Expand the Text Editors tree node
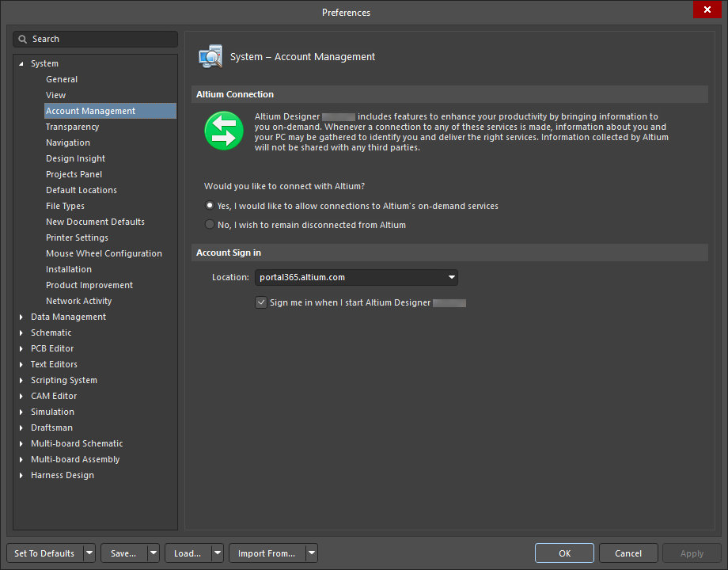The image size is (728, 570). click(21, 364)
